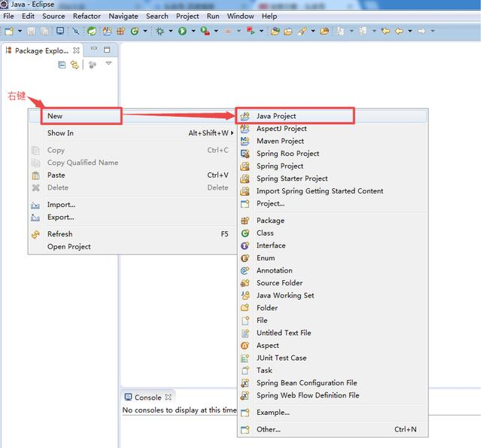Open the File menu

8,16
